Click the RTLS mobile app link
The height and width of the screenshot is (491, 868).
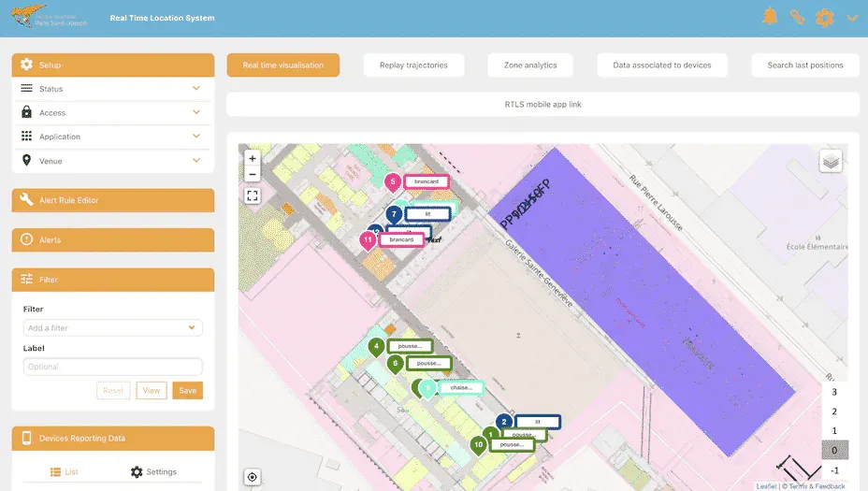tap(543, 104)
